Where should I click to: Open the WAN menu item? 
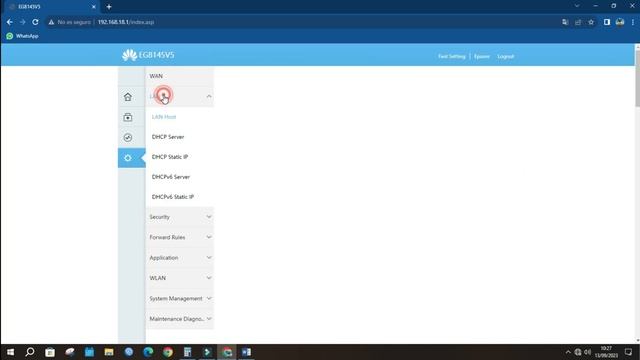point(179,76)
